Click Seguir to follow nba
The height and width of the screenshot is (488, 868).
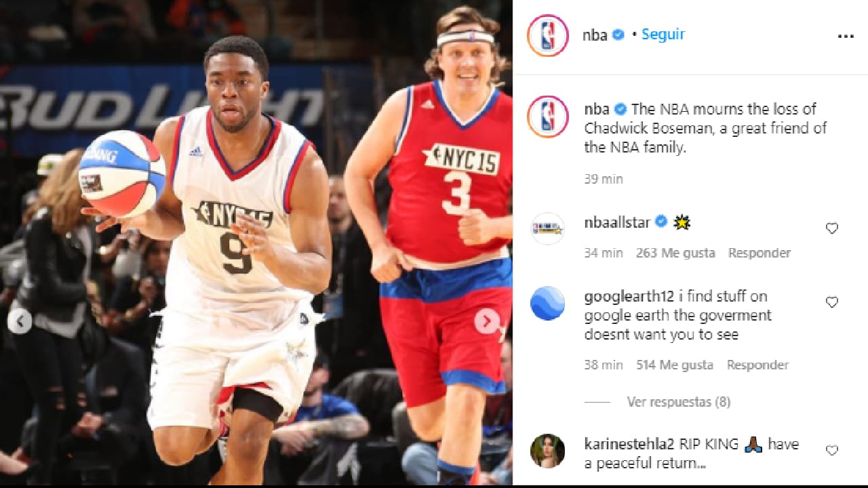[663, 35]
